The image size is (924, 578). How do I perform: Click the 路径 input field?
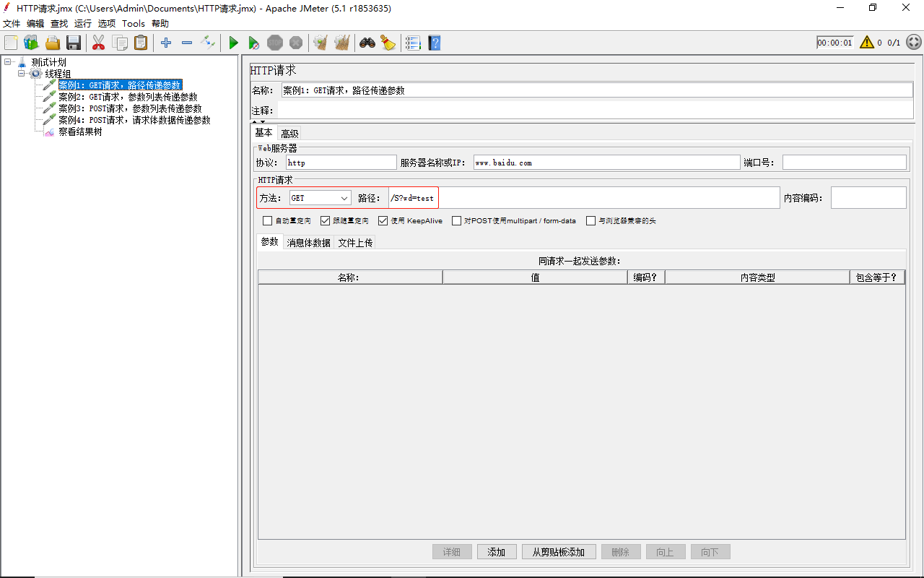click(584, 198)
